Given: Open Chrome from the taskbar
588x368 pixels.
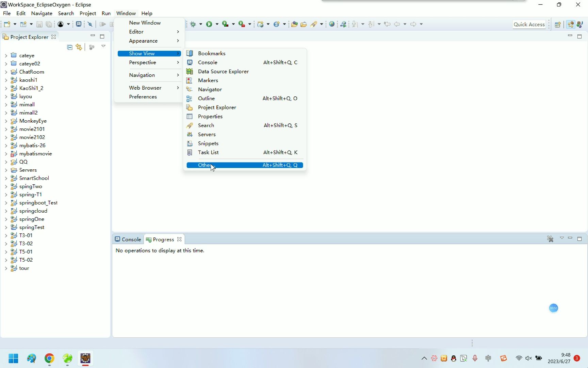Looking at the screenshot, I should pyautogui.click(x=49, y=358).
